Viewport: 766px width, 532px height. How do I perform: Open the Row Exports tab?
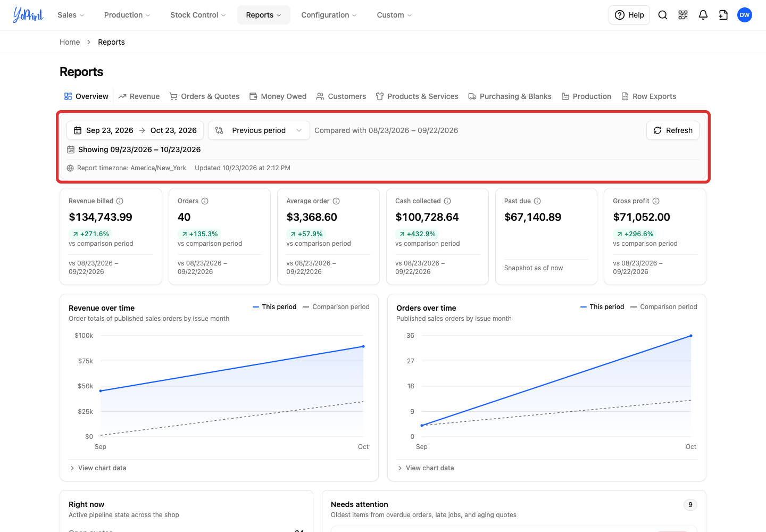(x=648, y=96)
